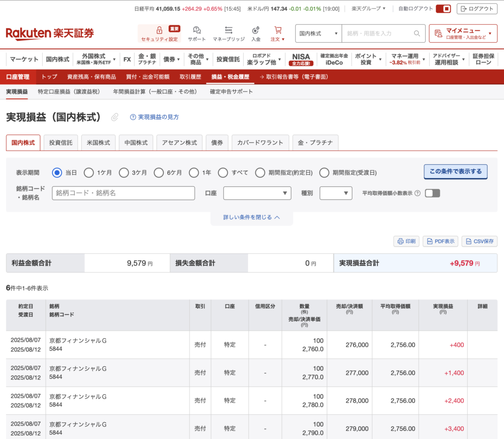504x439 pixels.
Task: Go to マーケット in main navigation
Action: [x=24, y=59]
